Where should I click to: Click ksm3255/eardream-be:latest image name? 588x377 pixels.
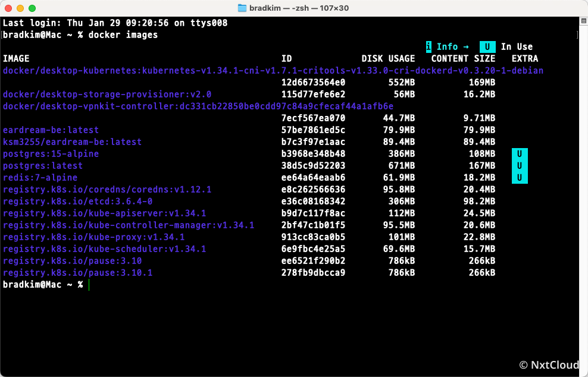[73, 142]
